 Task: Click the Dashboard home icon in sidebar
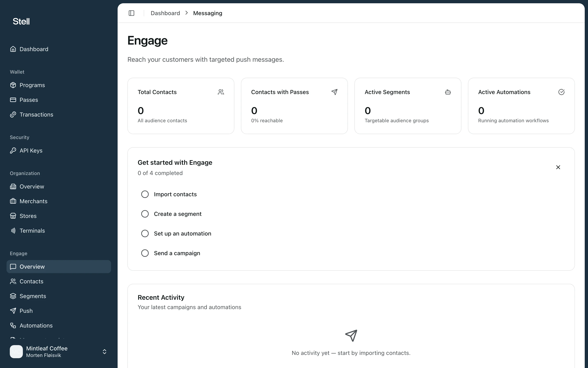tap(13, 49)
